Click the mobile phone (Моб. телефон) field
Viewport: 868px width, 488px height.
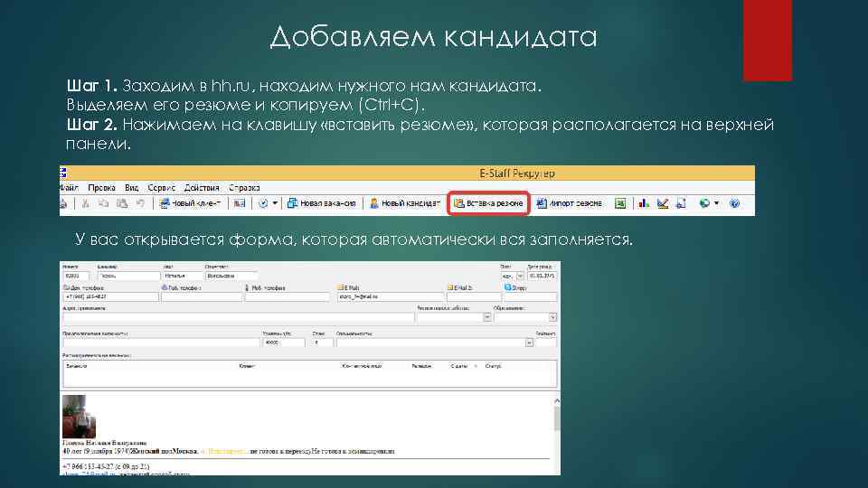[288, 296]
